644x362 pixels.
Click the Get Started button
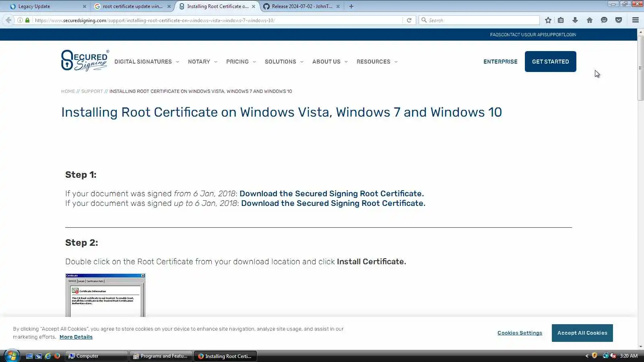550,62
